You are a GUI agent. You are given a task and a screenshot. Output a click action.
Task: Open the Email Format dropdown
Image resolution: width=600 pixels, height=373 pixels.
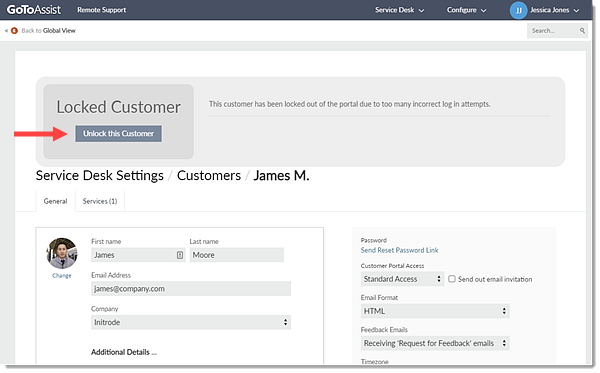pyautogui.click(x=435, y=311)
